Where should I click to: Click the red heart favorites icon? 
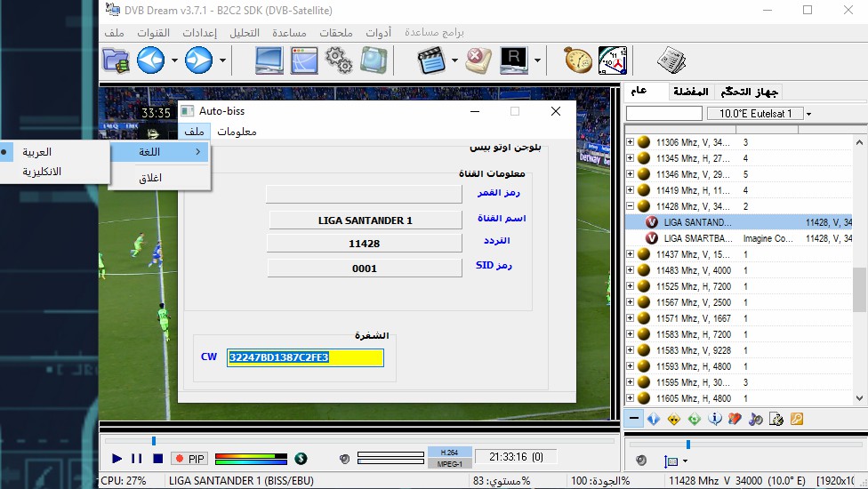click(735, 419)
